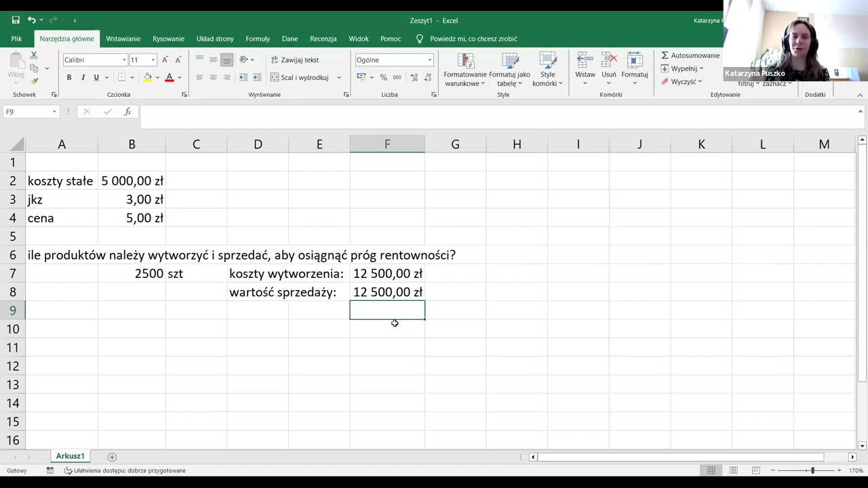The width and height of the screenshot is (868, 488).
Task: Copy selection using the Copy icon
Action: click(34, 68)
